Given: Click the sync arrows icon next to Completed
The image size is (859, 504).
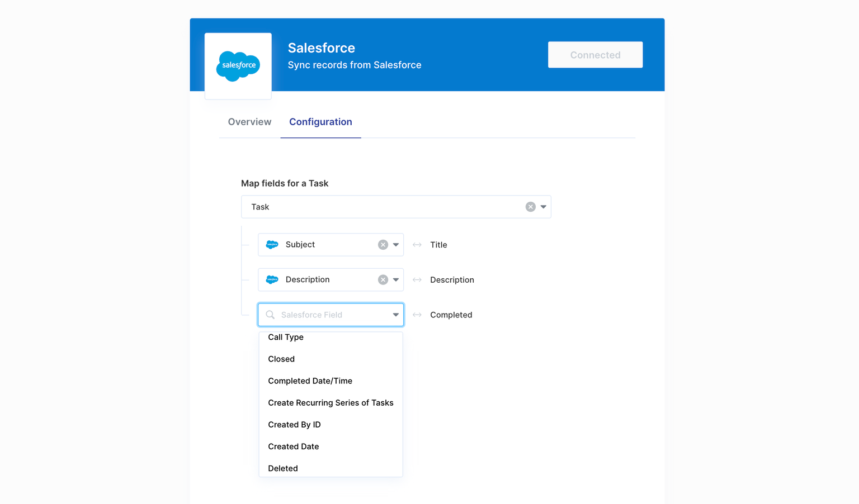Looking at the screenshot, I should [417, 315].
